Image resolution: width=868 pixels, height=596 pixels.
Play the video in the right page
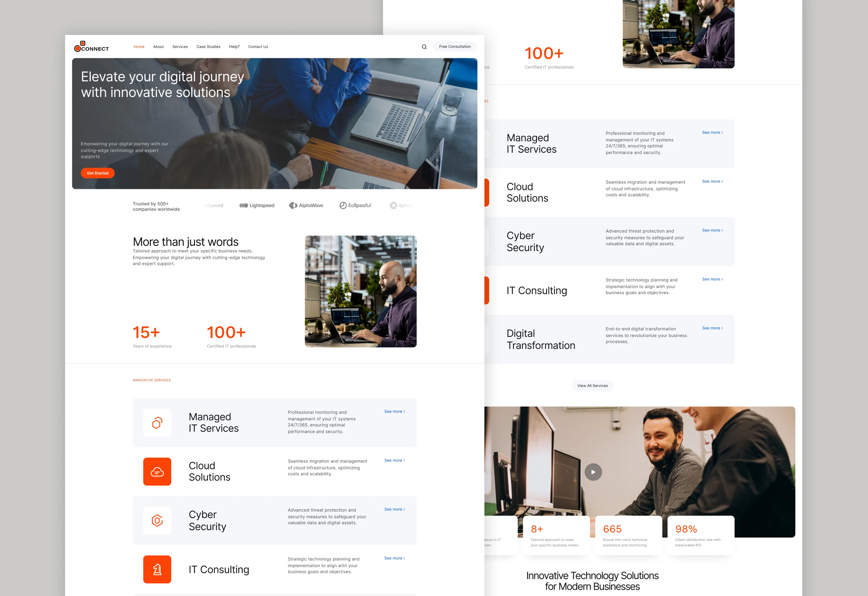593,472
